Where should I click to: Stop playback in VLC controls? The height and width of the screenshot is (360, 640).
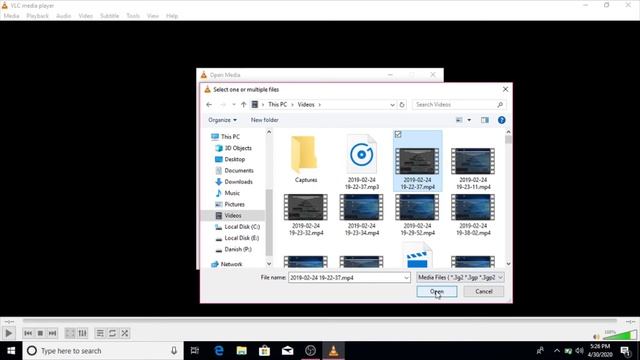point(40,333)
